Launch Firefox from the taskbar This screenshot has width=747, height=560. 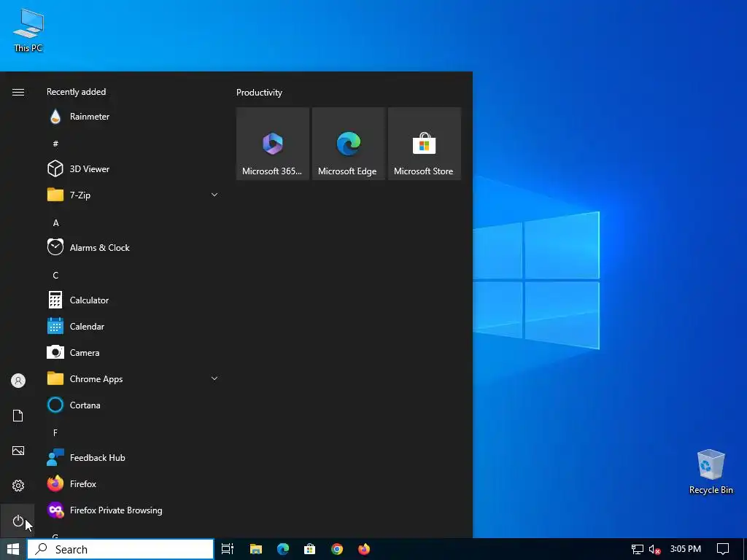[x=364, y=550]
